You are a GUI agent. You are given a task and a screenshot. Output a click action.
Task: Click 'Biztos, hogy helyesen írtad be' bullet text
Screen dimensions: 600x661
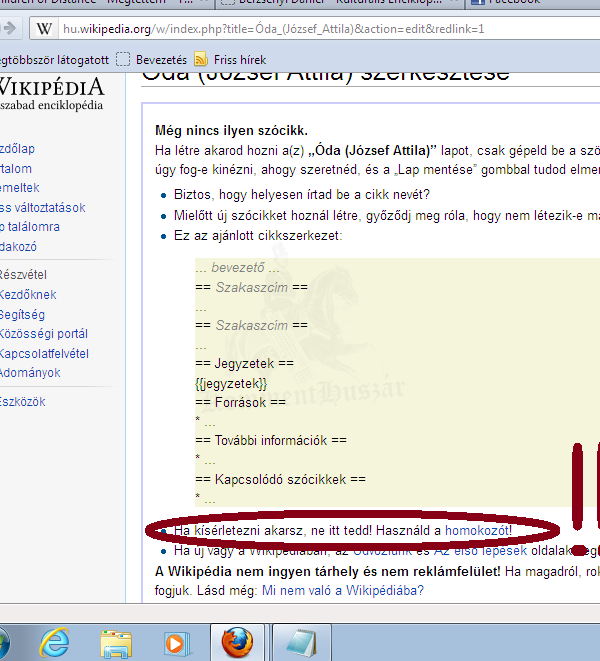coord(302,194)
